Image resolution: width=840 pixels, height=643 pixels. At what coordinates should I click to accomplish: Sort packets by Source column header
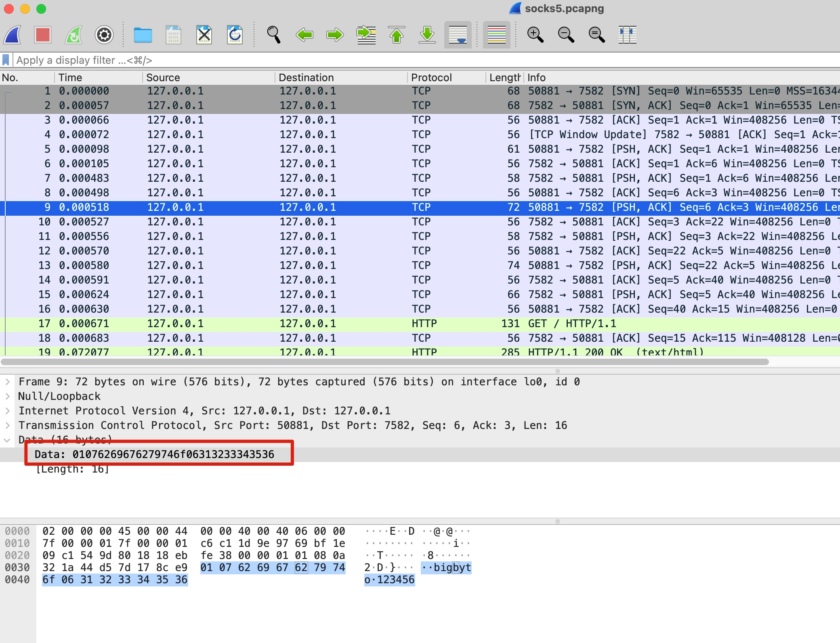(163, 78)
